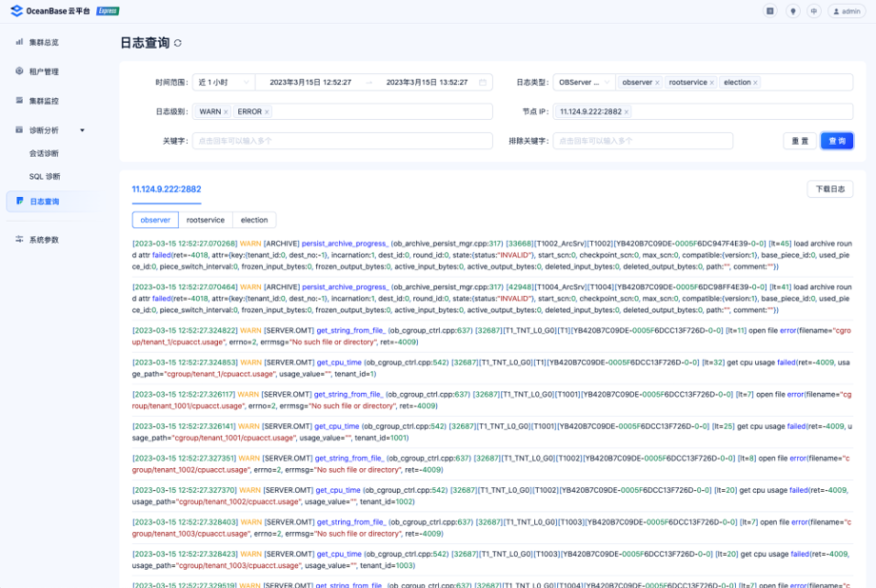Click the lightbulb icon in top bar
This screenshot has height=588, width=876.
pyautogui.click(x=792, y=11)
